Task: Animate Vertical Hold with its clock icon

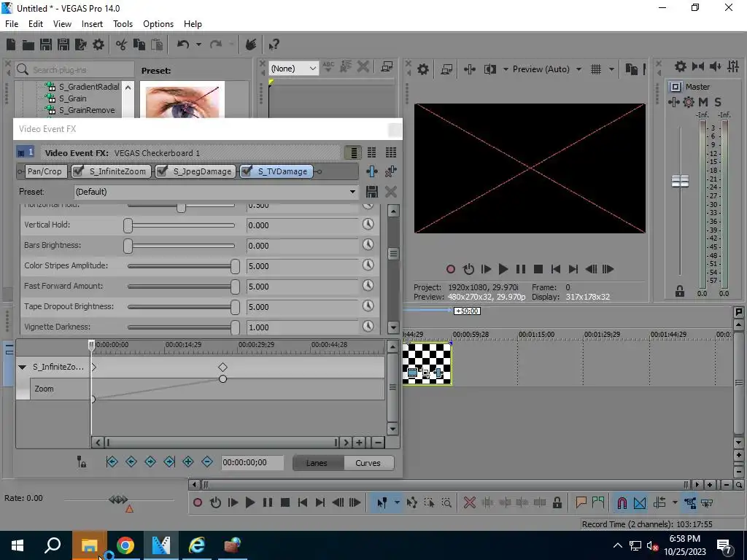Action: (368, 225)
